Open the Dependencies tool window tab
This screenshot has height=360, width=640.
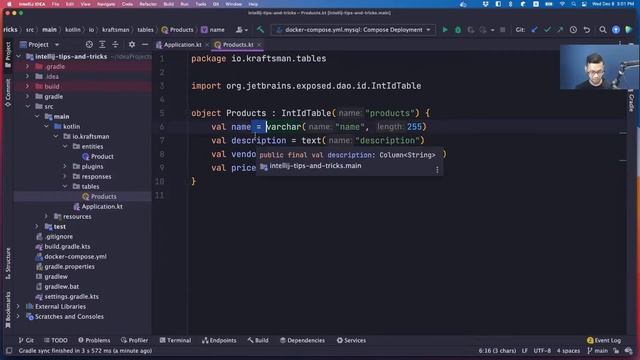(x=302, y=340)
